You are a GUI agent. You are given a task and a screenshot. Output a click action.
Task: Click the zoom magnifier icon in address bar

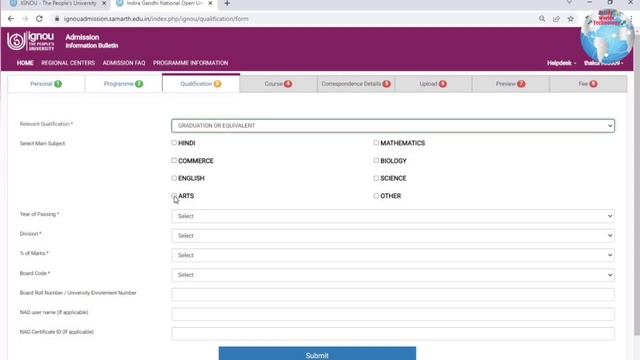coord(542,19)
